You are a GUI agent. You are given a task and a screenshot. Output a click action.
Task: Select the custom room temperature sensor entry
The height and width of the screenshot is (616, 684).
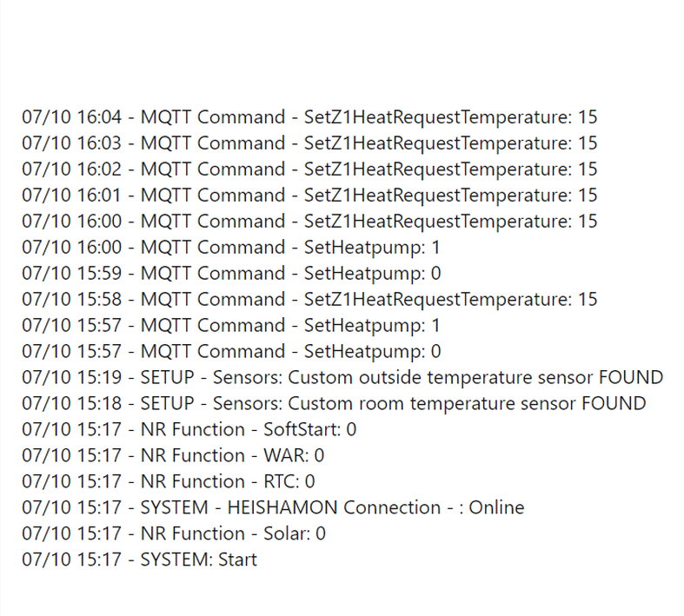334,404
